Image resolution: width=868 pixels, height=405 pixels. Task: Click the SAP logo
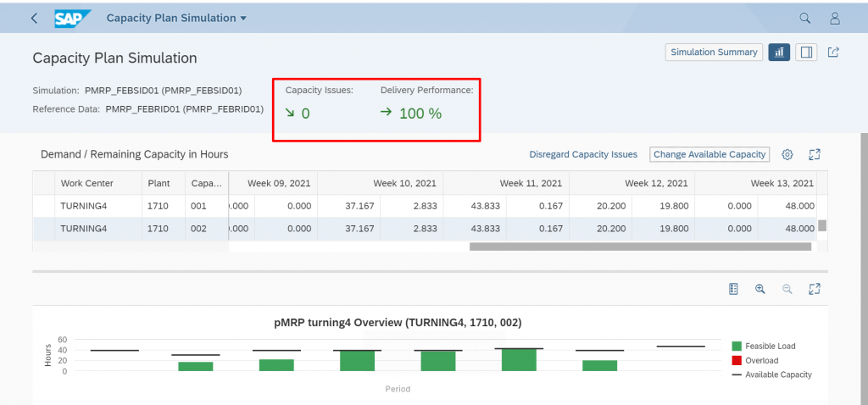pyautogui.click(x=73, y=19)
